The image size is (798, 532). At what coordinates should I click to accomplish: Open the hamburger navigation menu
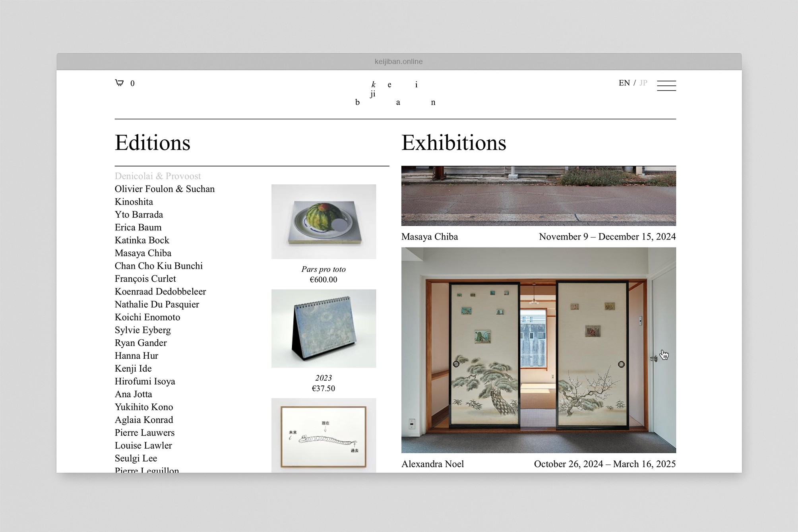tap(667, 85)
